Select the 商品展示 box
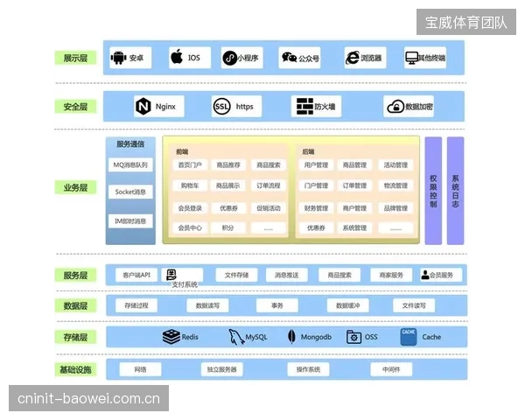 click(x=228, y=185)
